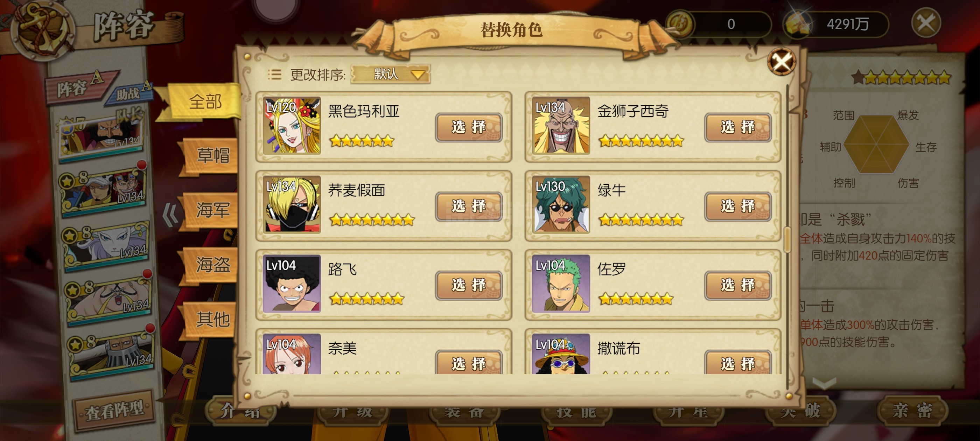Tap the 路飞 Lv104 avatar icon
Screen dimensions: 980x441
(x=292, y=283)
